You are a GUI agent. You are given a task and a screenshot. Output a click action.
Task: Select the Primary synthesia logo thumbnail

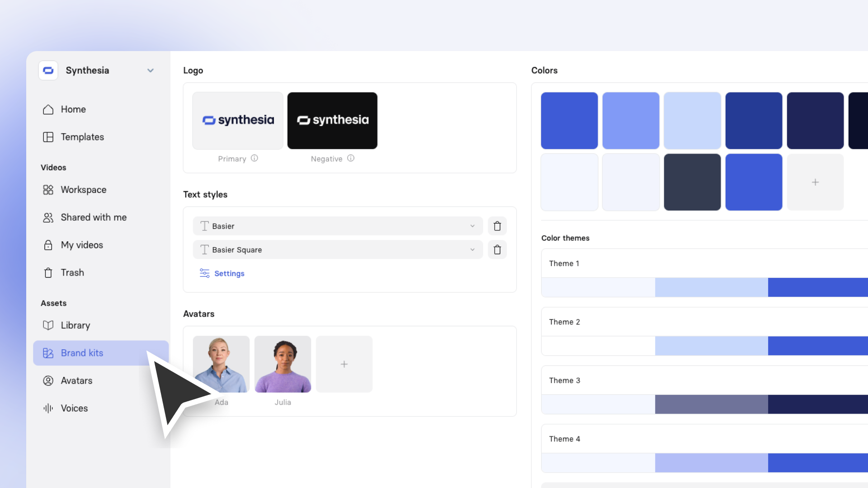click(238, 121)
